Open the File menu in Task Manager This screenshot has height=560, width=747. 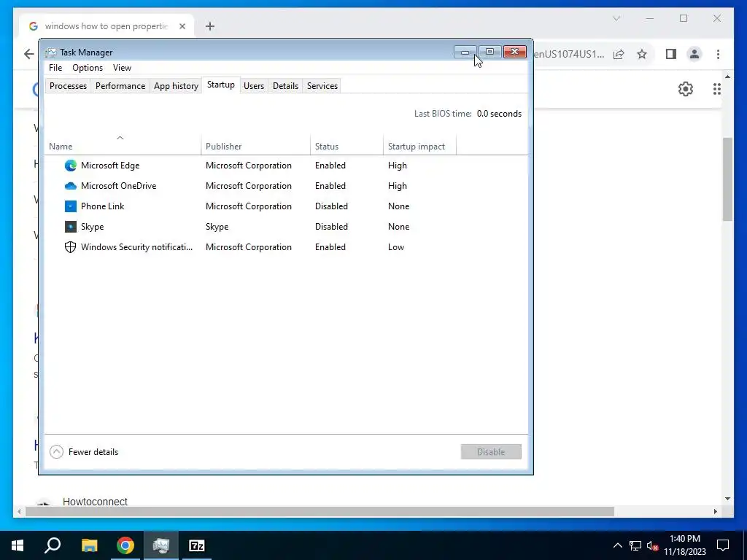pyautogui.click(x=55, y=68)
